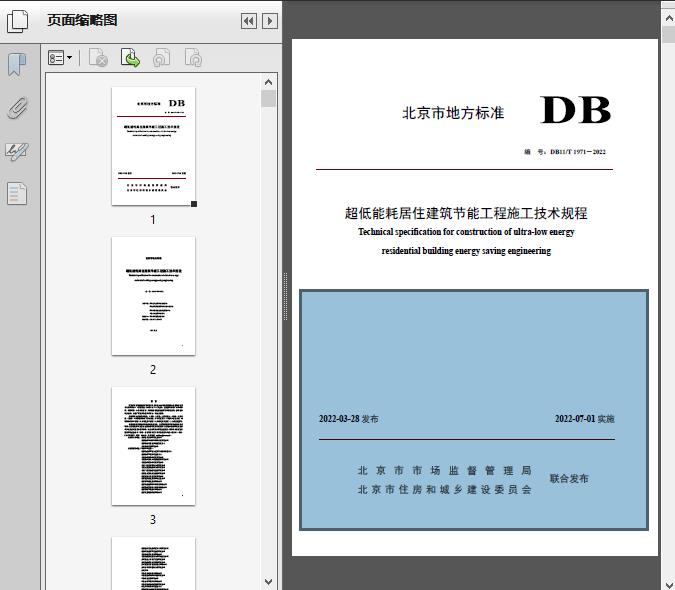
Task: Open the Bookmarks panel
Action: (17, 65)
